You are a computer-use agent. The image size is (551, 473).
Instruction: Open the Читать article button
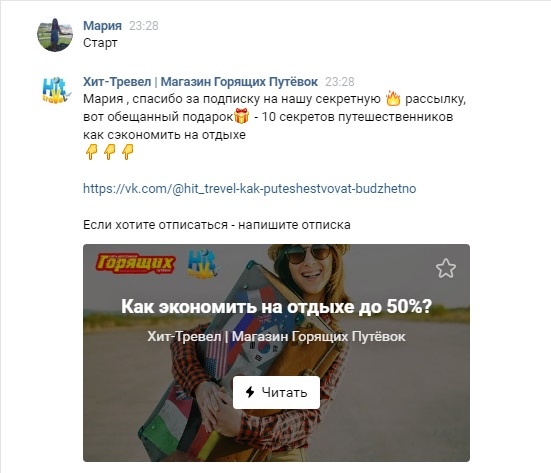[276, 392]
